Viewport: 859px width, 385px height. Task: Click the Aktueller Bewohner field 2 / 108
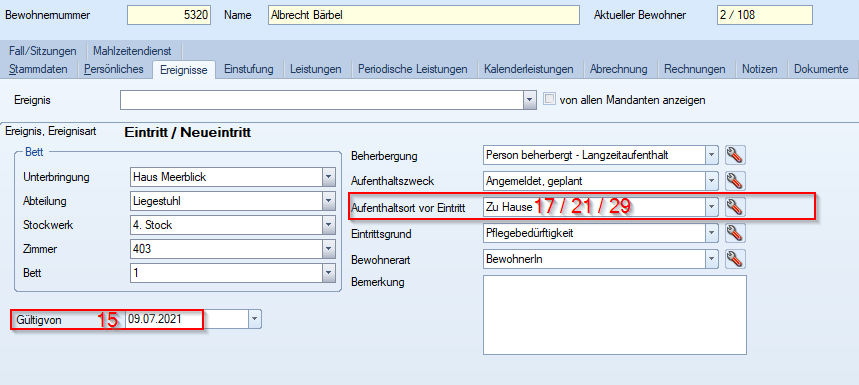point(765,15)
